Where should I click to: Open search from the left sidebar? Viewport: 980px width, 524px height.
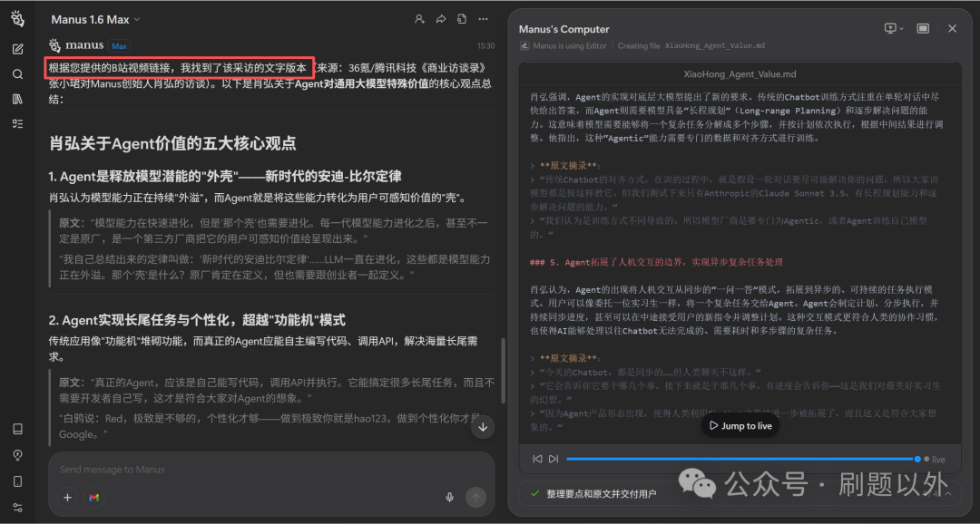point(17,74)
